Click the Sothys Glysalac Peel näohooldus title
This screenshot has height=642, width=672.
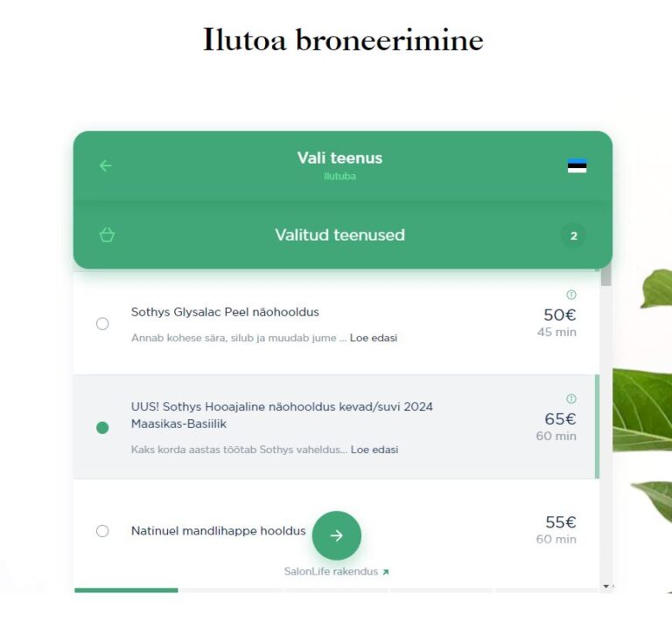pyautogui.click(x=225, y=311)
